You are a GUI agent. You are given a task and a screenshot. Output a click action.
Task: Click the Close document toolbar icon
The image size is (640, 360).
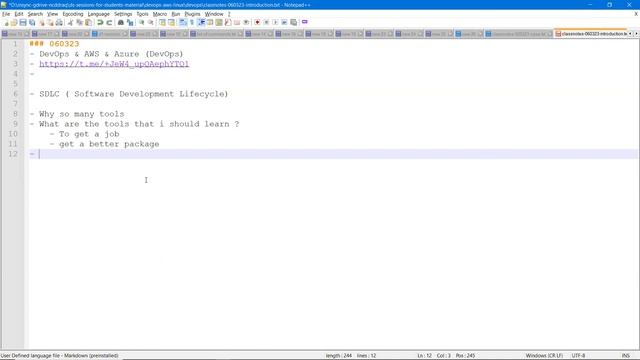[x=41, y=22]
